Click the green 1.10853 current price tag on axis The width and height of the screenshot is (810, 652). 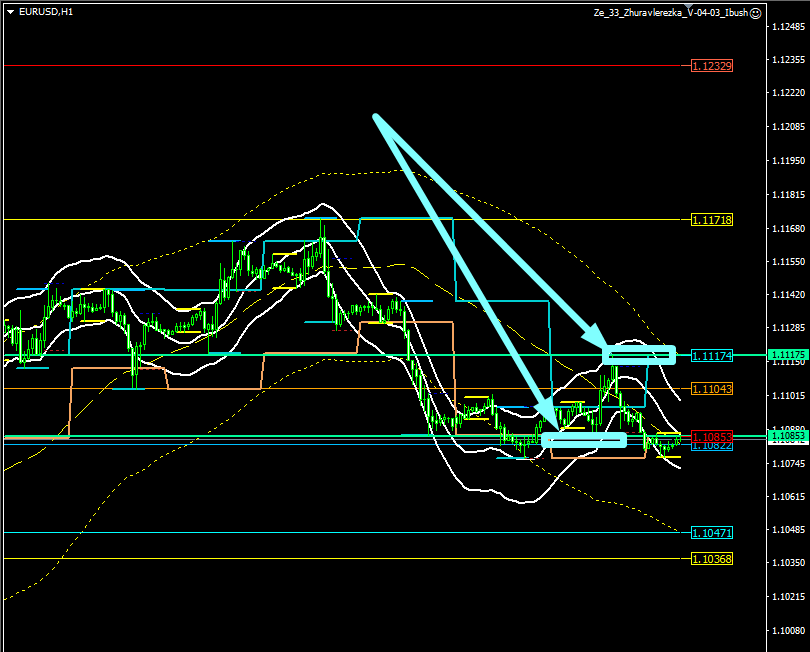[x=788, y=436]
